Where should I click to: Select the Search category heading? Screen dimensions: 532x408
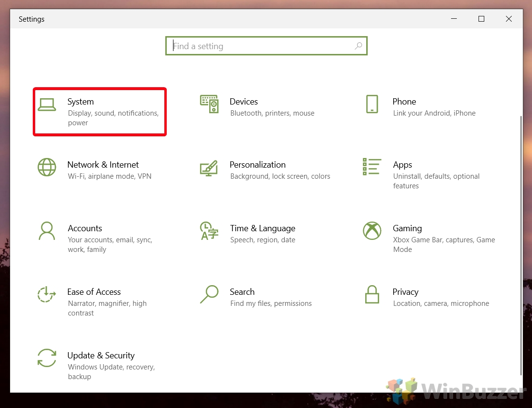click(x=242, y=292)
